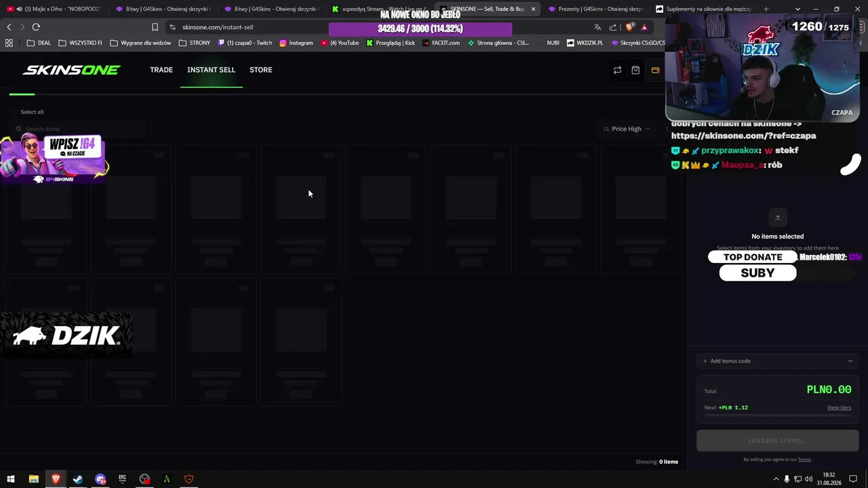Click the tier progress bar under Next
Image resolution: width=868 pixels, height=488 pixels.
pyautogui.click(x=778, y=415)
